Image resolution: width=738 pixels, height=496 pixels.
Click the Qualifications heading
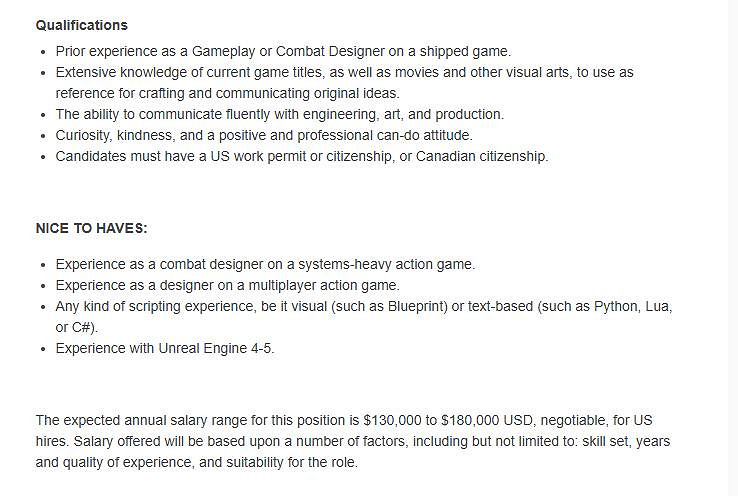[82, 25]
